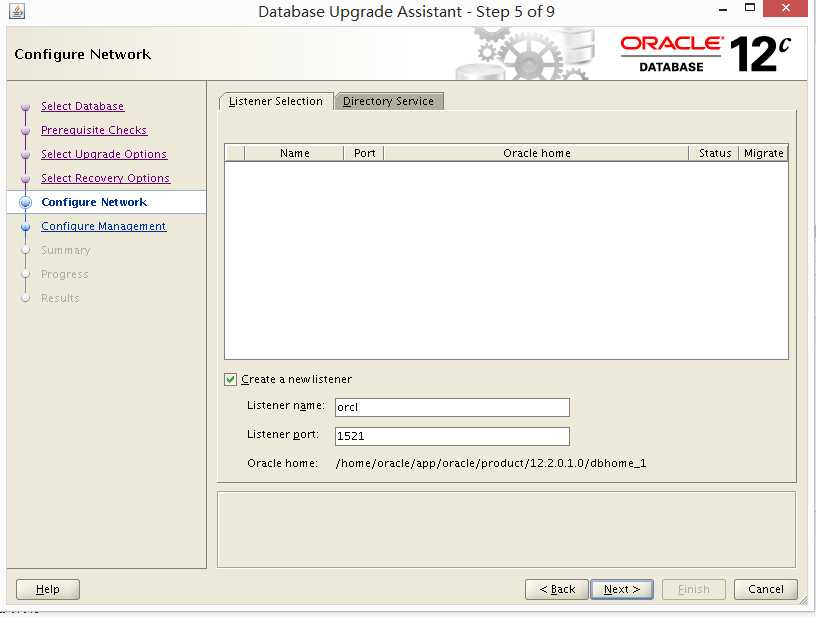Image resolution: width=816 pixels, height=617 pixels.
Task: Select the current Configure Network step
Action: pos(94,202)
